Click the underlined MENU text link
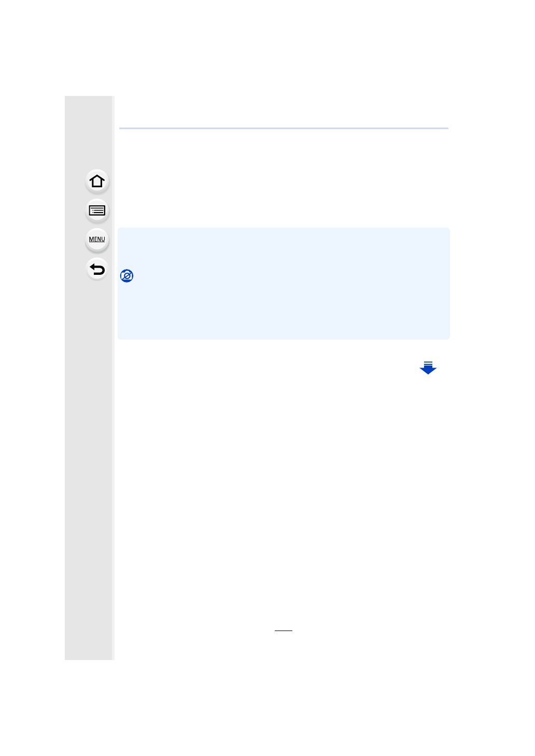 [x=97, y=239]
